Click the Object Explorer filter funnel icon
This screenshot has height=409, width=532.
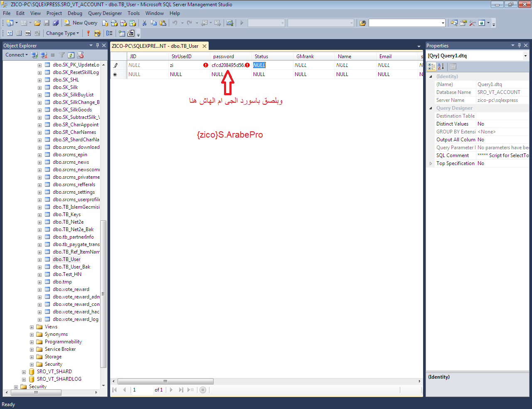point(62,55)
